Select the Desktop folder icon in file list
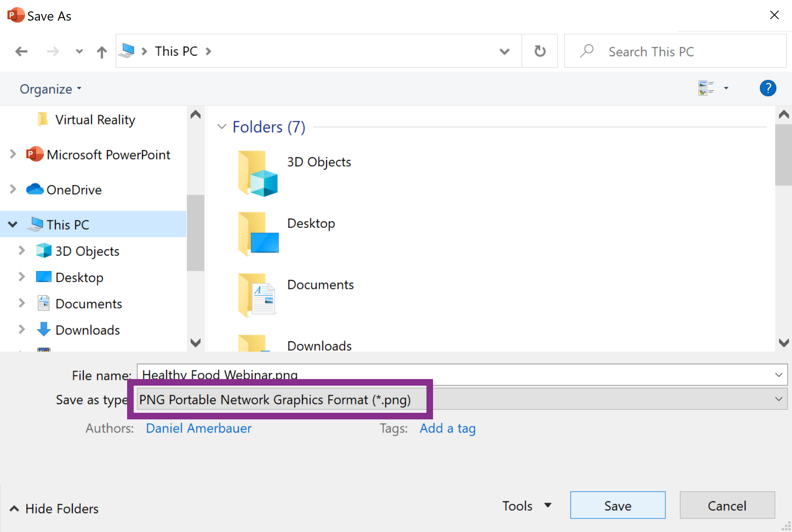 [258, 234]
